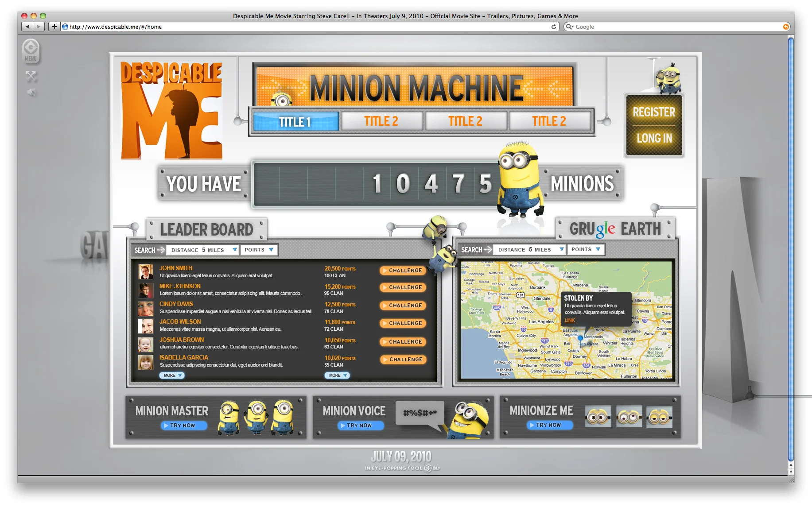Screen dimensions: 812x507
Task: Toggle fullscreen with the expand arrows icon
Action: point(31,76)
